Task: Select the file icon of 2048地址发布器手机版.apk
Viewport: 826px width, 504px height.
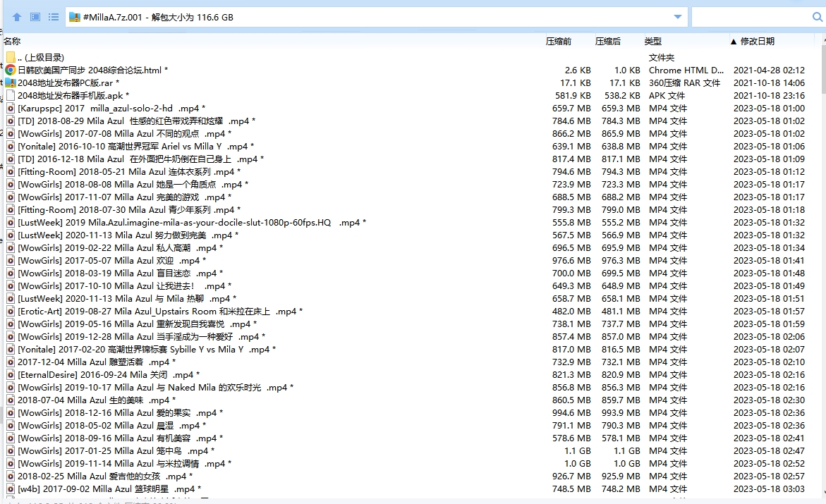Action: [11, 95]
